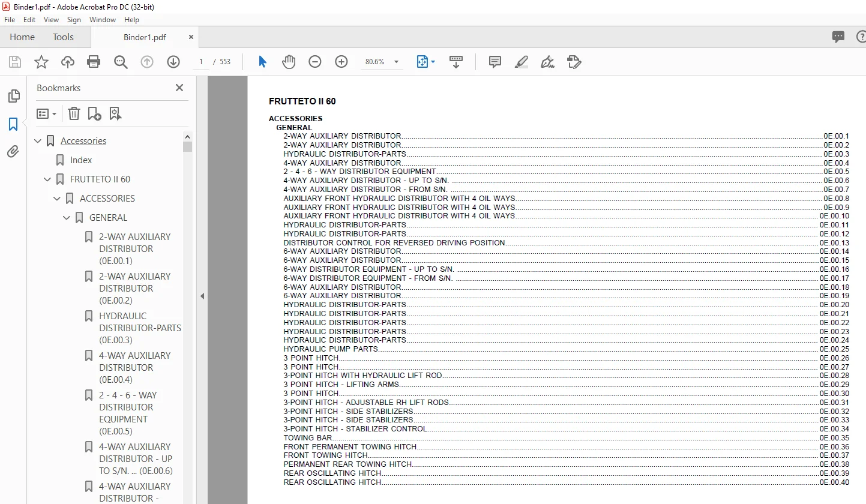Open the Sign menu
This screenshot has width=866, height=504.
coord(74,20)
